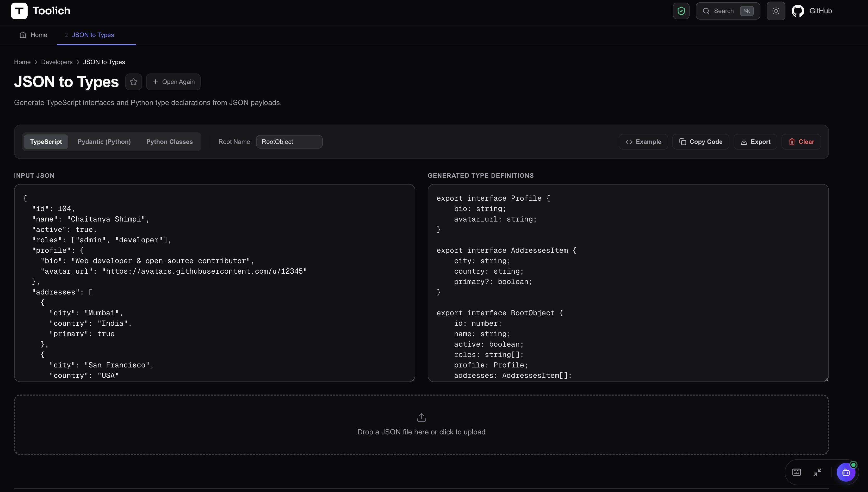The width and height of the screenshot is (868, 492).
Task: Click the generated type definitions output area
Action: tap(628, 283)
